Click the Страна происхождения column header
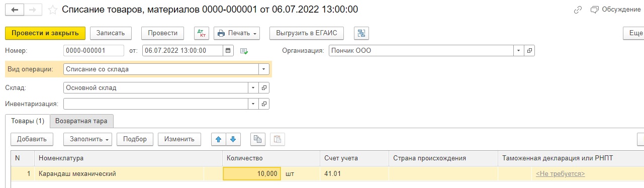 coord(443,158)
